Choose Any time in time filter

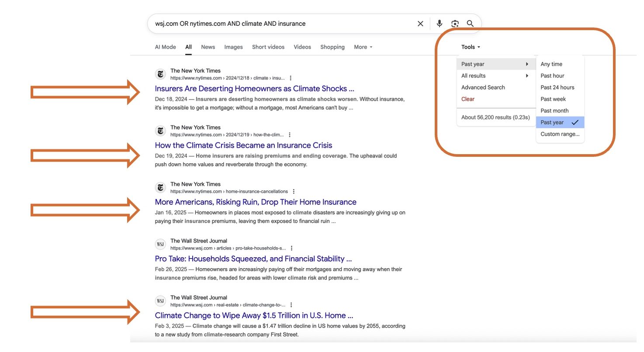560,64
